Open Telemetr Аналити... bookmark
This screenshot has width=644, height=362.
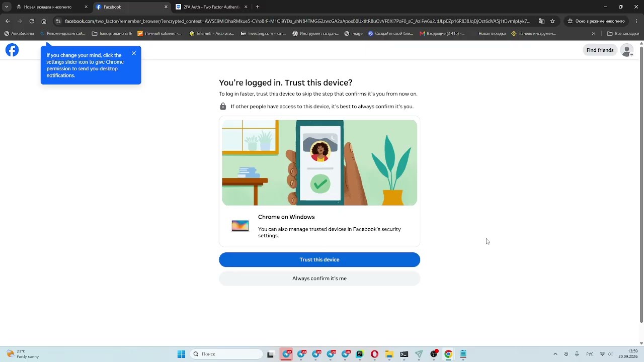(211, 34)
